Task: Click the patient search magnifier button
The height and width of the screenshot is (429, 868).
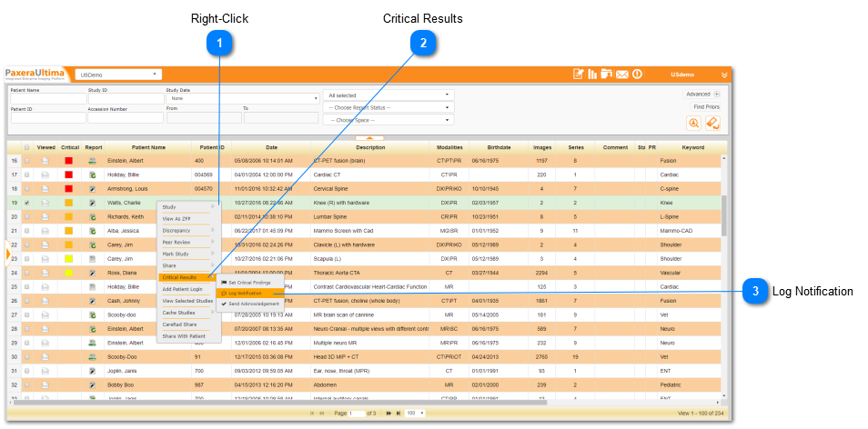Action: [x=693, y=123]
